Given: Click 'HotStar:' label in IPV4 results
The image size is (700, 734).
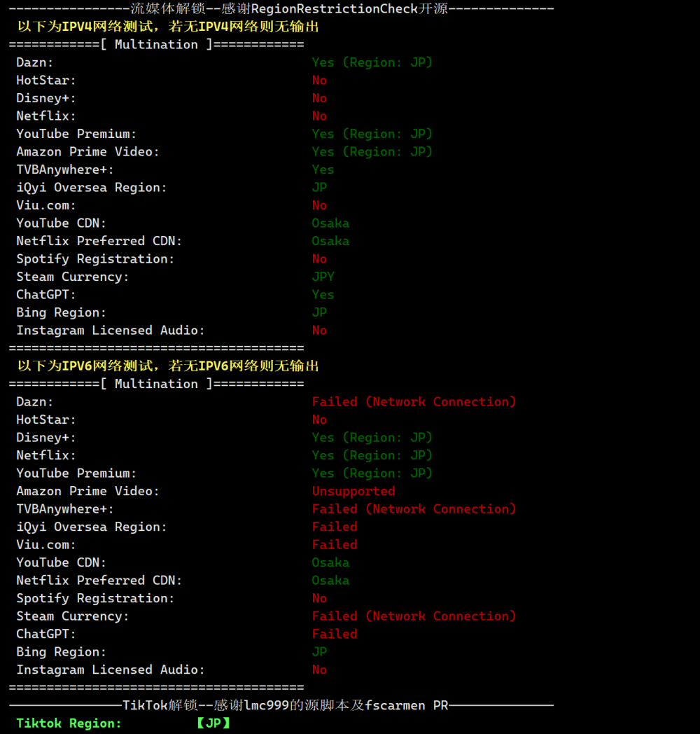Looking at the screenshot, I should click(x=46, y=81).
